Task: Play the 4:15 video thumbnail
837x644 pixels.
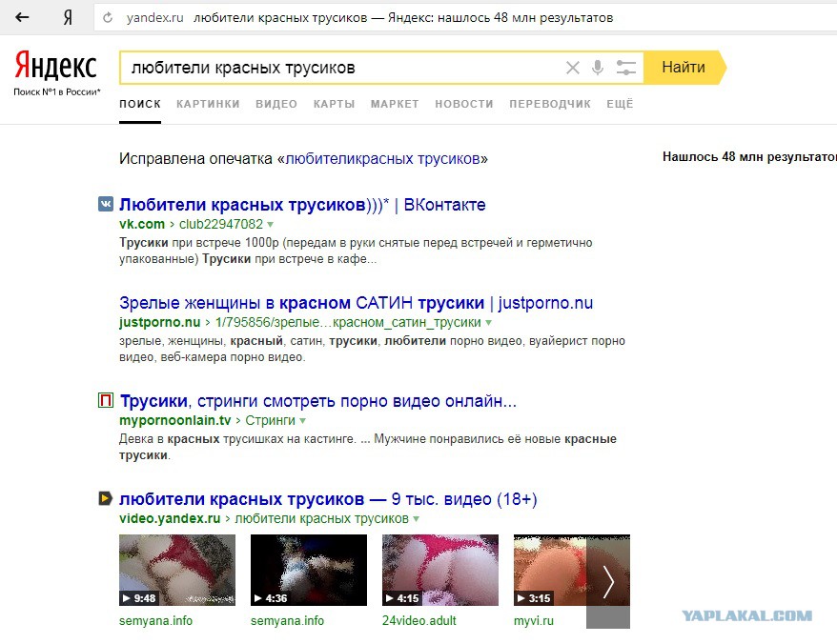Action: point(440,570)
